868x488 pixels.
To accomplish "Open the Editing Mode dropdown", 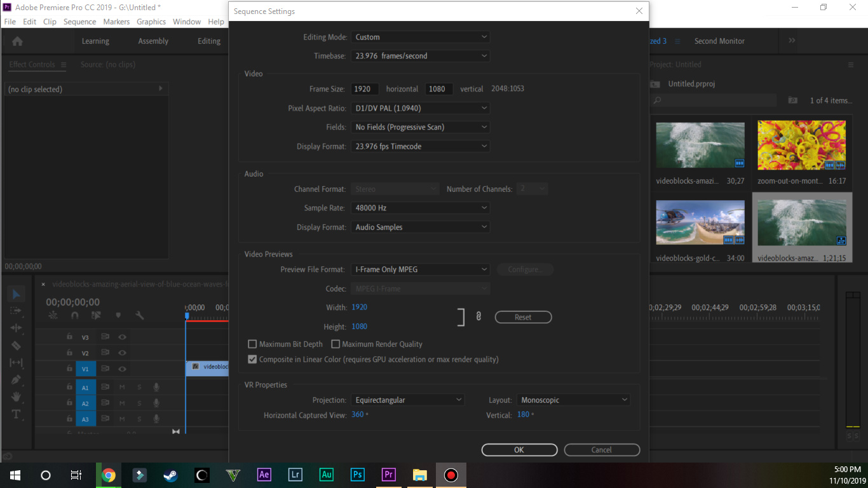I will coord(420,37).
